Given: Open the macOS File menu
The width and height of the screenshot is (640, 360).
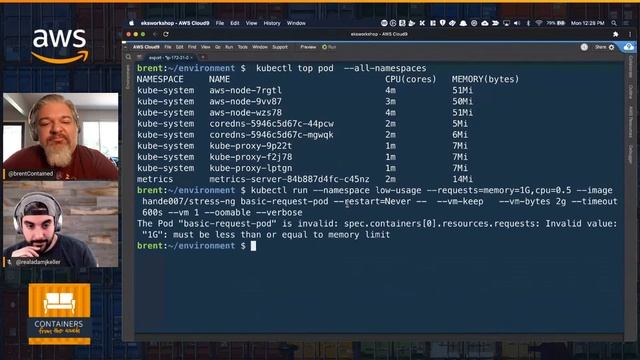Looking at the screenshot, I should 220,23.
